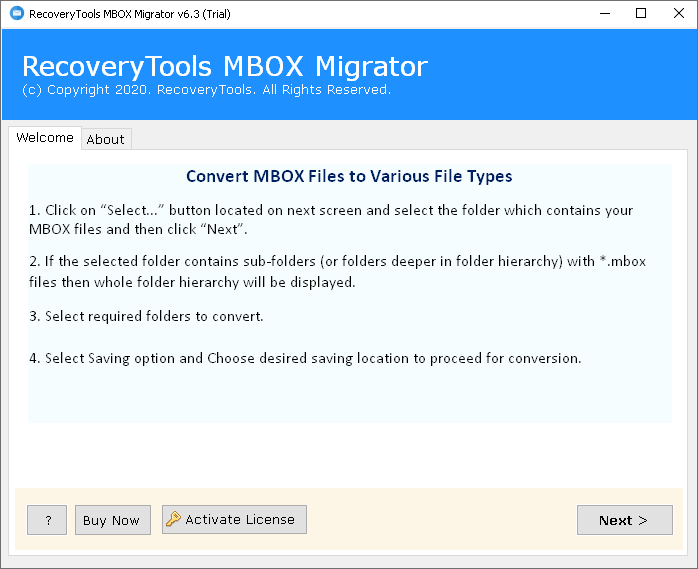Open help with the ? button
This screenshot has height=569, width=698.
click(x=47, y=520)
